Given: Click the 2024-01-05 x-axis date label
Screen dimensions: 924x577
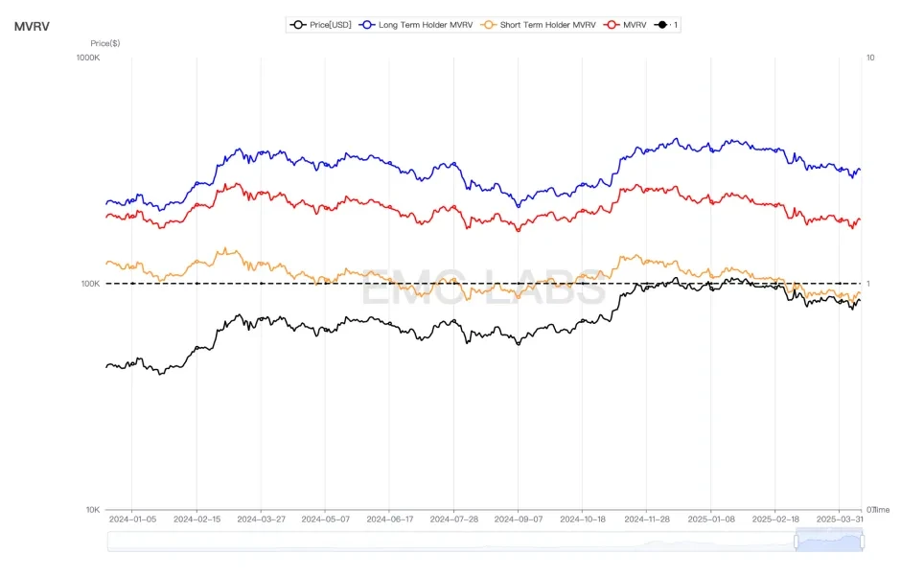Looking at the screenshot, I should tap(132, 519).
